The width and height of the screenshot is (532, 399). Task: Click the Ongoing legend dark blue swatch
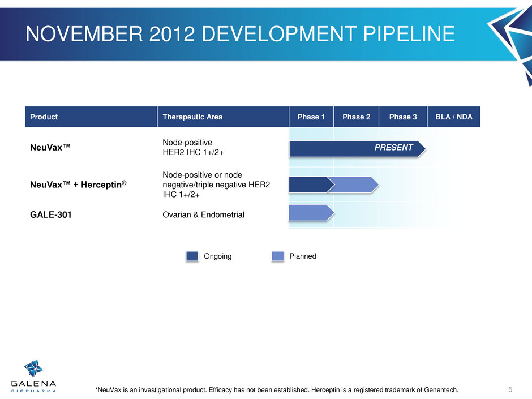tap(192, 256)
